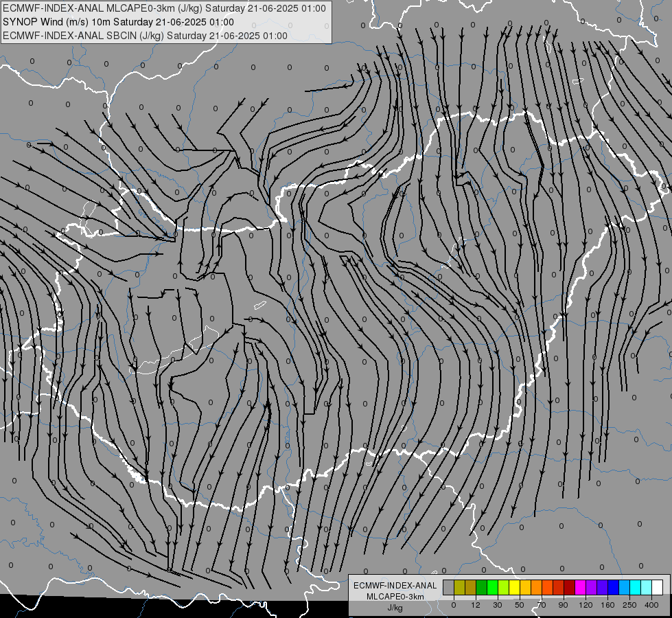Select the olive-yellow legend swatch

[459, 587]
